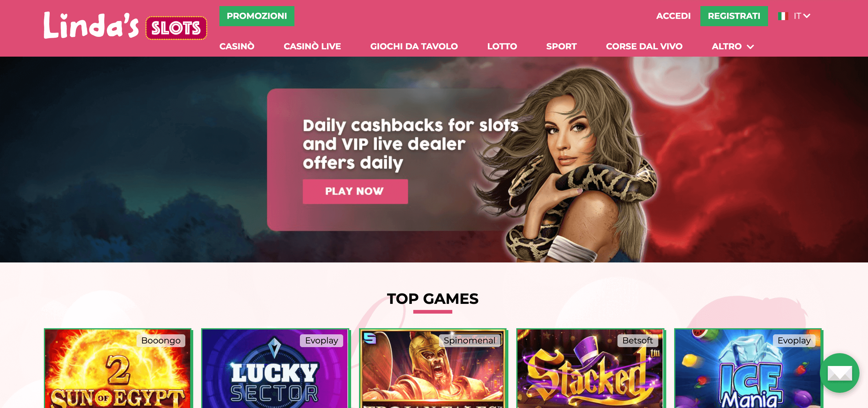Open the green live chat envelope icon
Image resolution: width=868 pixels, height=408 pixels.
coord(839,373)
